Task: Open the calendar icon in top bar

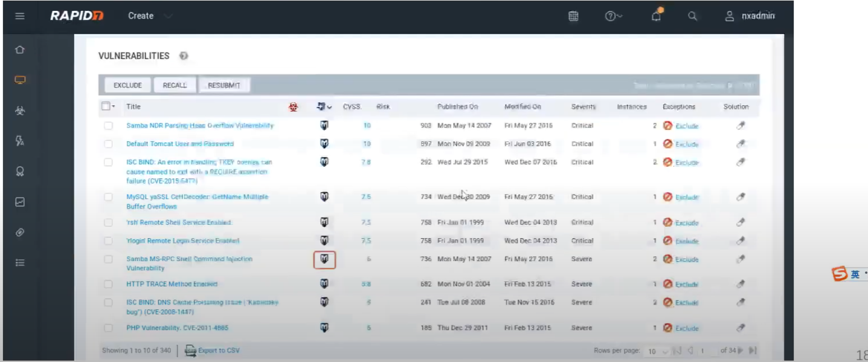Action: (x=573, y=16)
